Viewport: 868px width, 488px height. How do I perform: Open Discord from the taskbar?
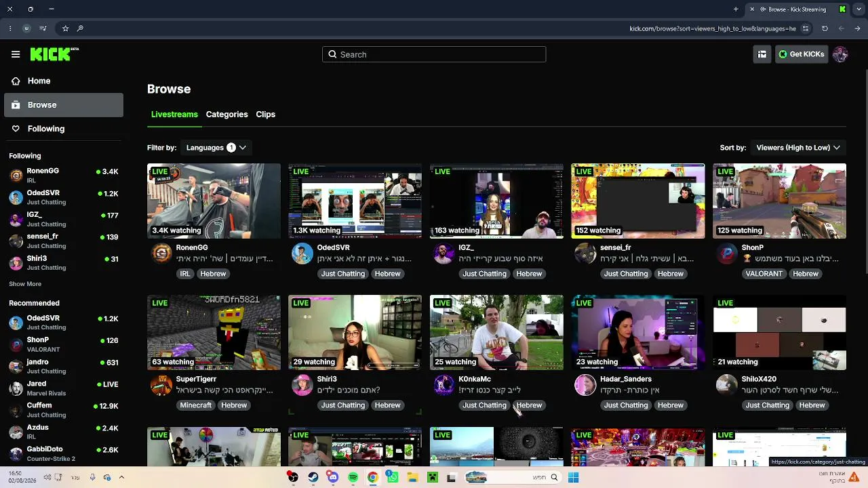tap(333, 477)
